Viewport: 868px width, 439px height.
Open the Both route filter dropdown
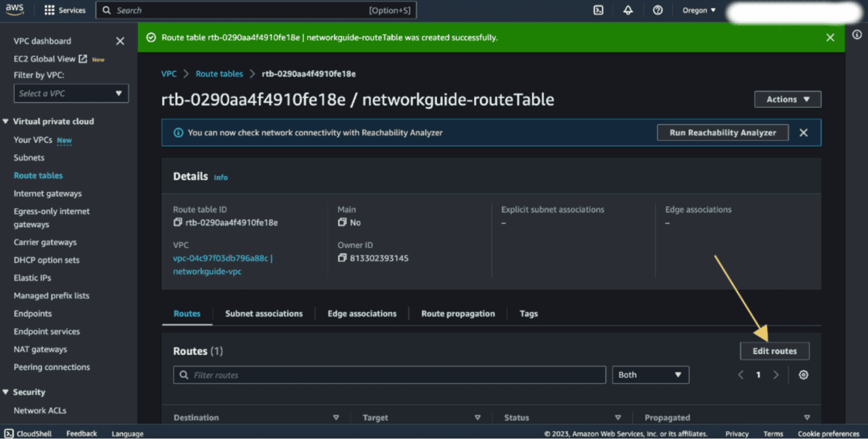[x=650, y=375]
